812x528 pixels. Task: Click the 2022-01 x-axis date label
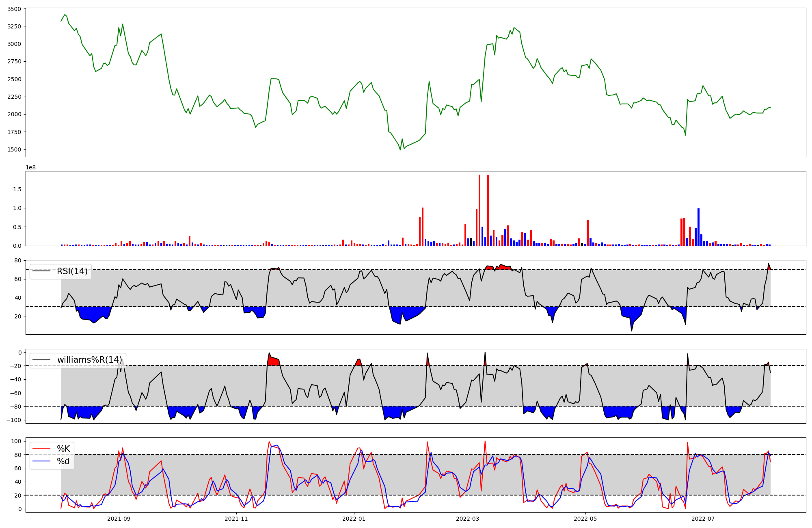click(354, 519)
